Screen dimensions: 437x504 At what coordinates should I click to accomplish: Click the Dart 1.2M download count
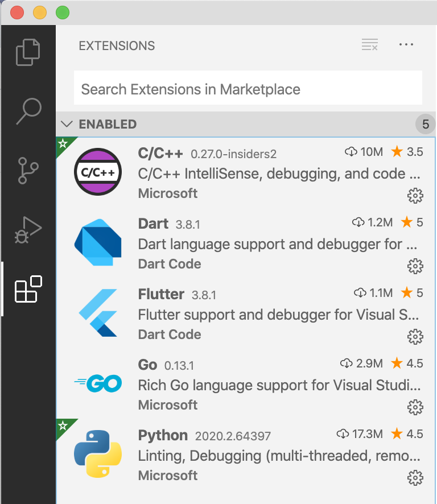(372, 222)
